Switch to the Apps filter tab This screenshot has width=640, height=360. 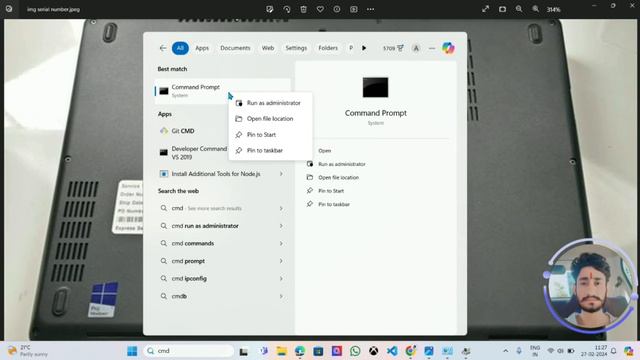pos(202,48)
